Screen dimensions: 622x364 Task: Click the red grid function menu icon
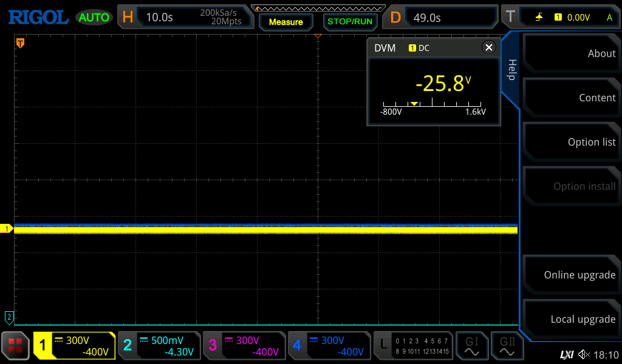[x=16, y=346]
